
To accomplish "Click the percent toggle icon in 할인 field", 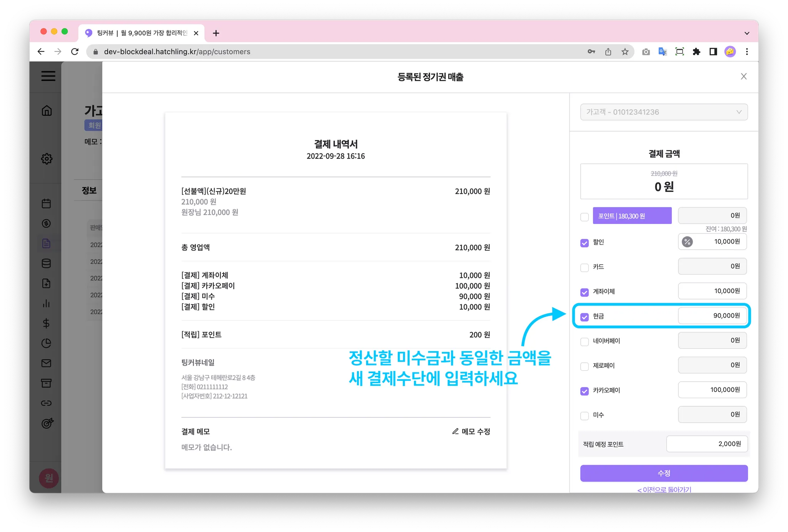I will (x=687, y=242).
